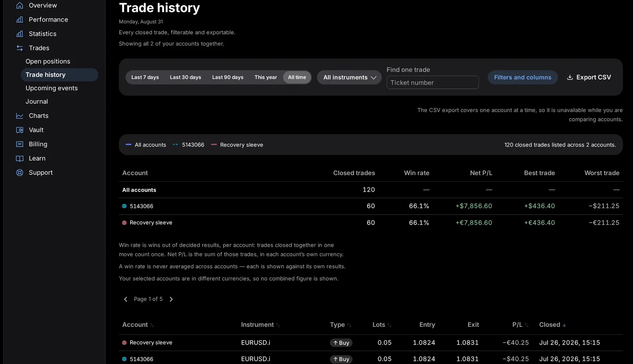Click Exit column header
633x364 pixels.
click(x=473, y=325)
